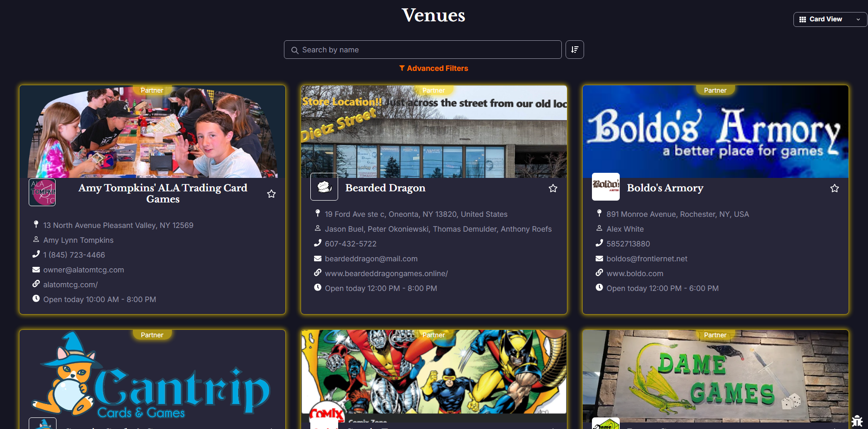Viewport: 868px width, 429px height.
Task: Open the Card View dropdown
Action: coord(830,19)
